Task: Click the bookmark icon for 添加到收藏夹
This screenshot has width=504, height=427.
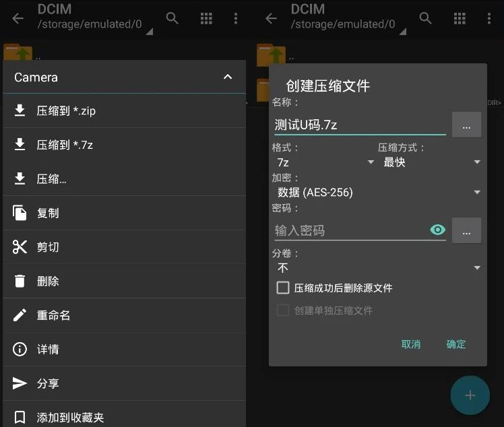Action: (20, 418)
